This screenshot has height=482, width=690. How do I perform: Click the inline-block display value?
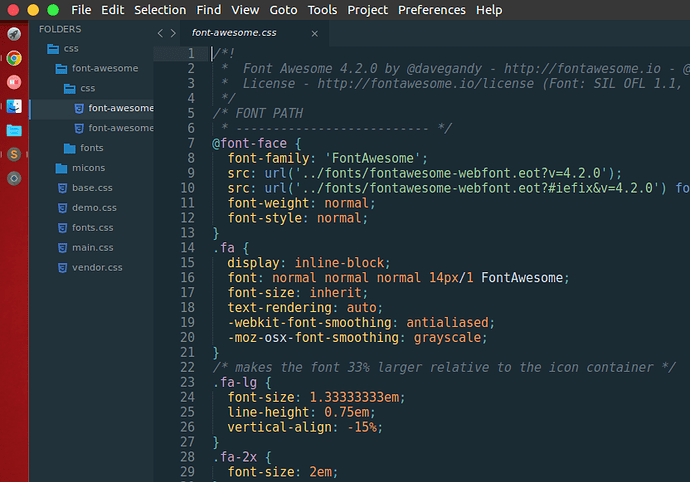(339, 263)
